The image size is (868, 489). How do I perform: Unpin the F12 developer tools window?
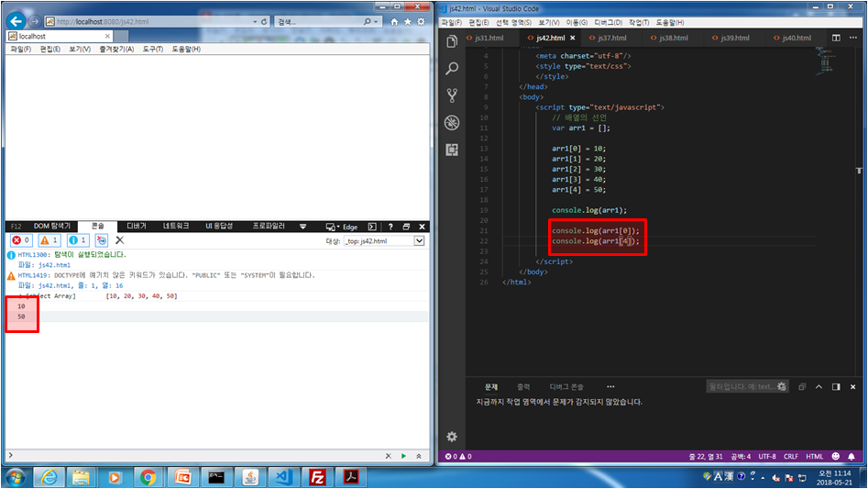(406, 227)
